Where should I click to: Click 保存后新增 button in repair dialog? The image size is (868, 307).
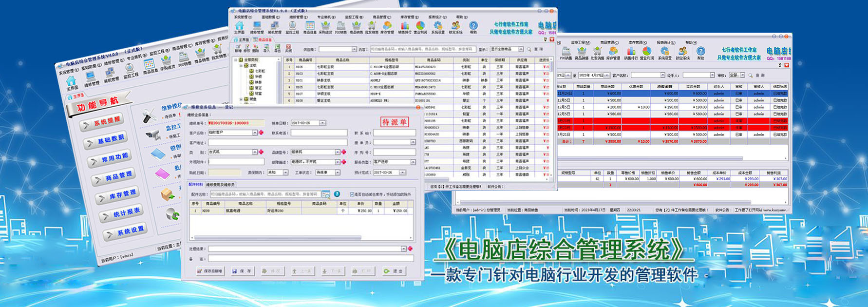(210, 271)
